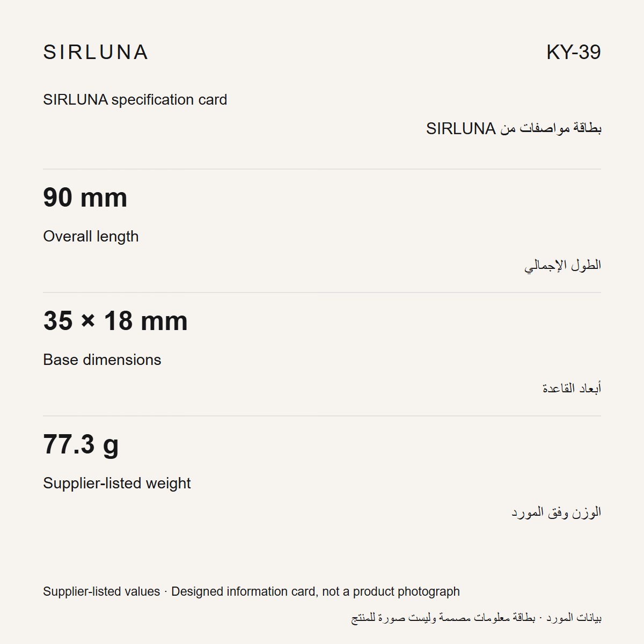Click the multiplication sign in base dimensions

pyautogui.click(x=89, y=321)
